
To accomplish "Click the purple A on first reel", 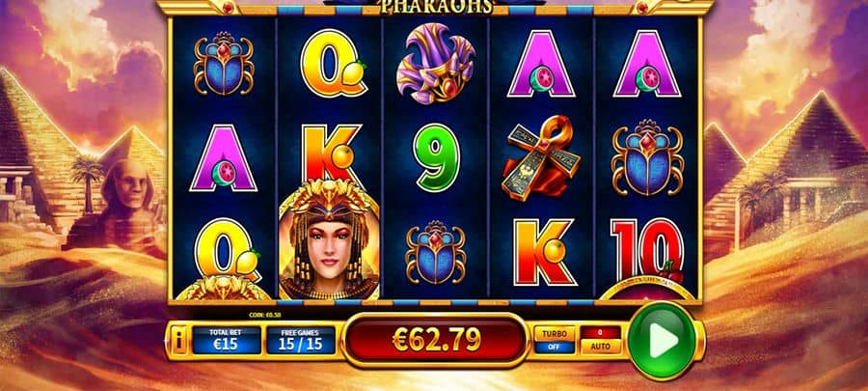I will [x=223, y=158].
